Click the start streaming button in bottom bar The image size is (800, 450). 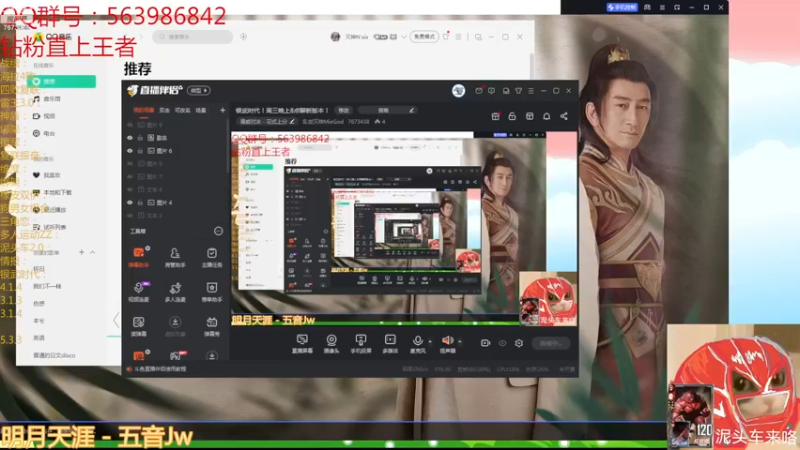pyautogui.click(x=551, y=343)
